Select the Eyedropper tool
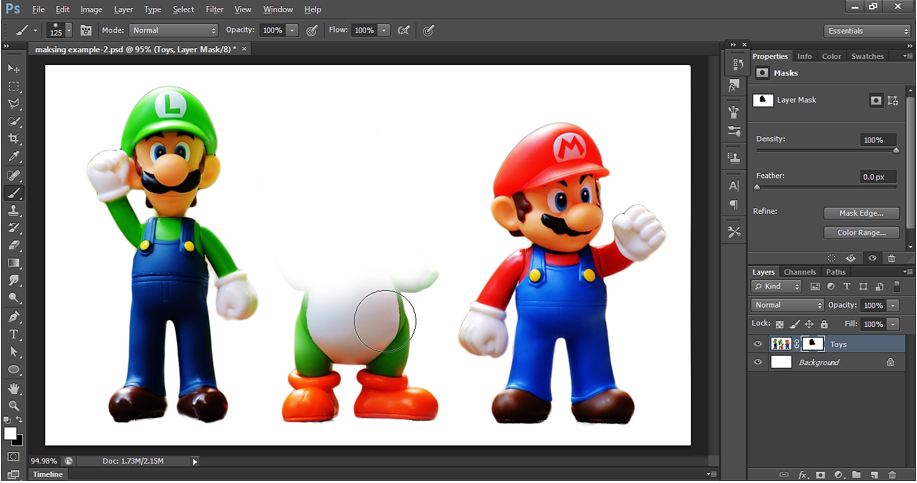This screenshot has height=483, width=917. 13,157
